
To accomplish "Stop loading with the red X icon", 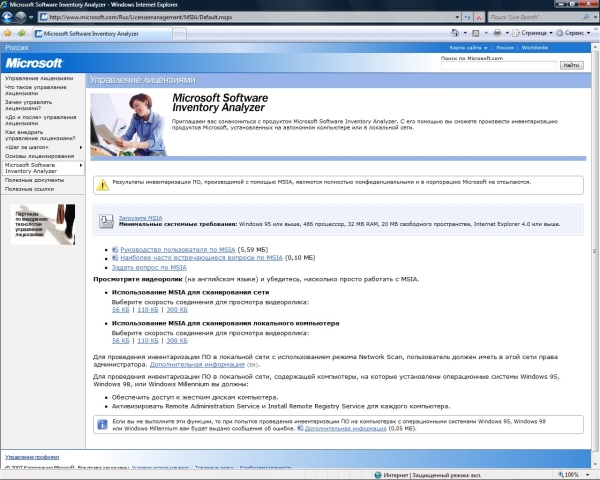I will tap(479, 17).
